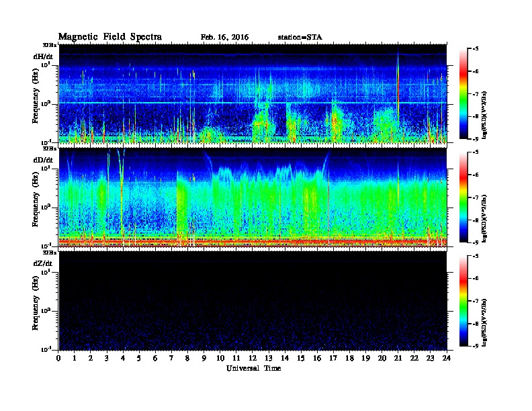
Task: Click the hour "21" tick label on the time axis
Action: pyautogui.click(x=398, y=358)
